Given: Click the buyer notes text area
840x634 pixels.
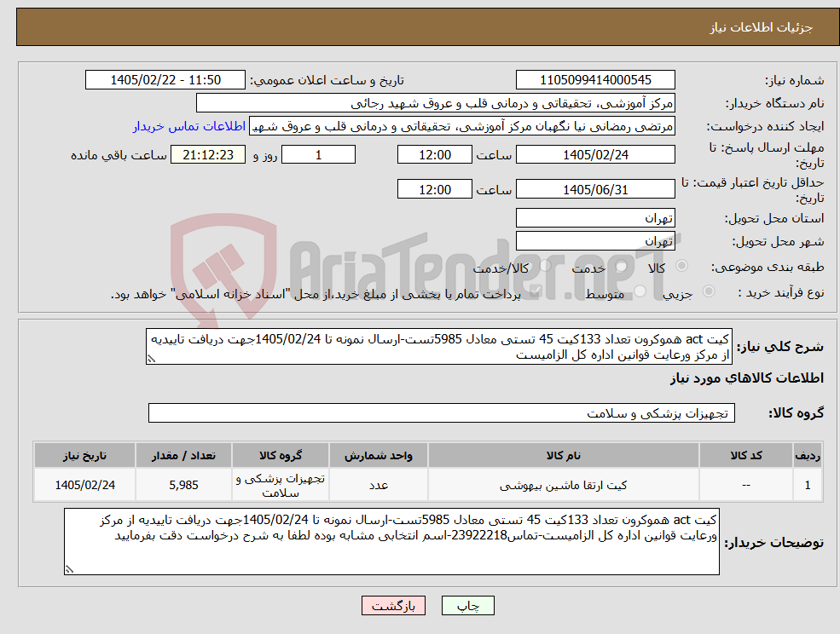Looking at the screenshot, I should 391,541.
